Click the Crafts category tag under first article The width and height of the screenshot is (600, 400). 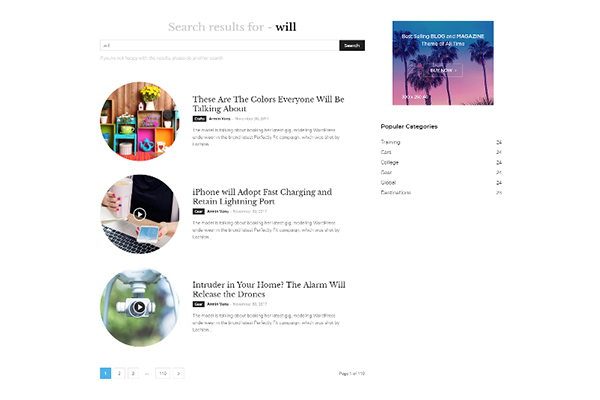pos(199,119)
